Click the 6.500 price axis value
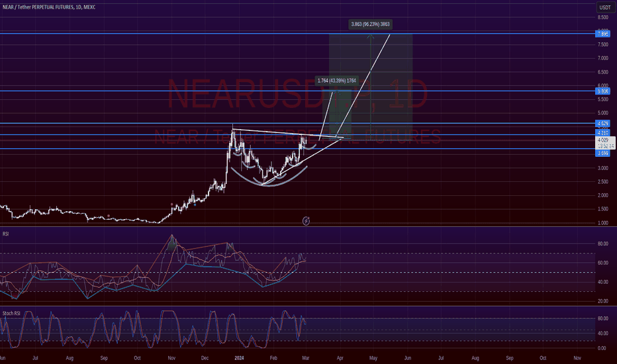Image resolution: width=617 pixels, height=364 pixels. pos(603,72)
